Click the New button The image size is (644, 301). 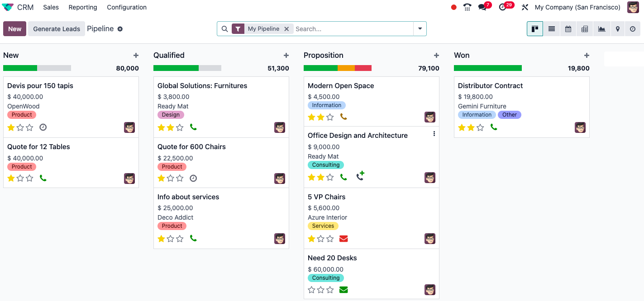[15, 29]
